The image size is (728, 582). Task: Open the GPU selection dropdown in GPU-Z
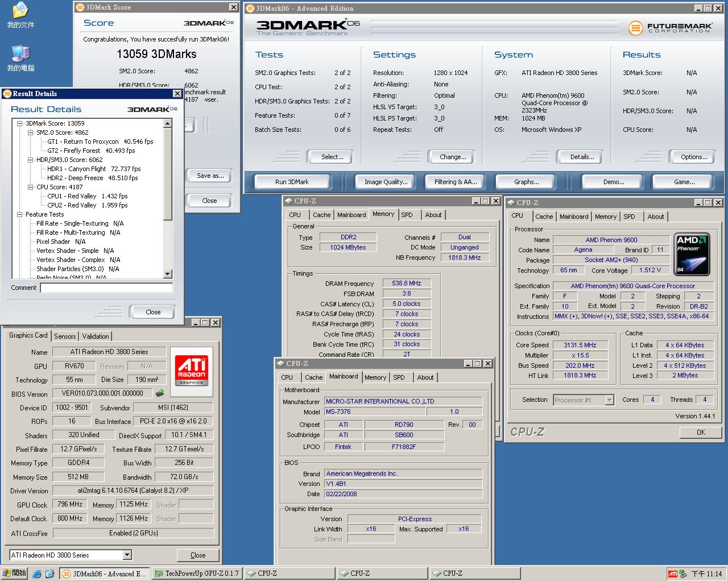pyautogui.click(x=127, y=555)
